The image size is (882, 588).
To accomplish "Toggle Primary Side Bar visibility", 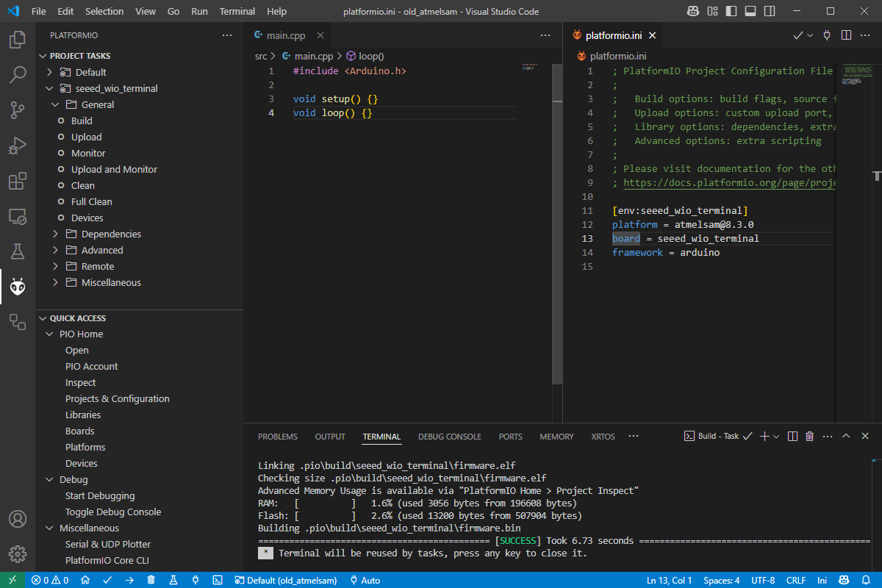I will [731, 11].
